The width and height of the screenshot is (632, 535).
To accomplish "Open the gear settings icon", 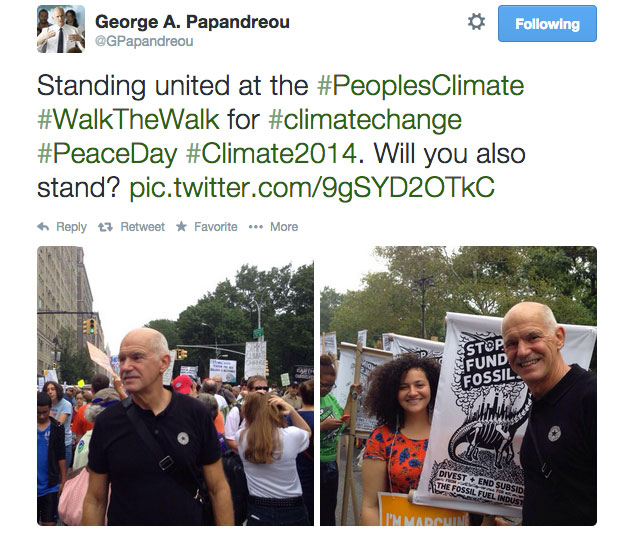I will pyautogui.click(x=476, y=22).
